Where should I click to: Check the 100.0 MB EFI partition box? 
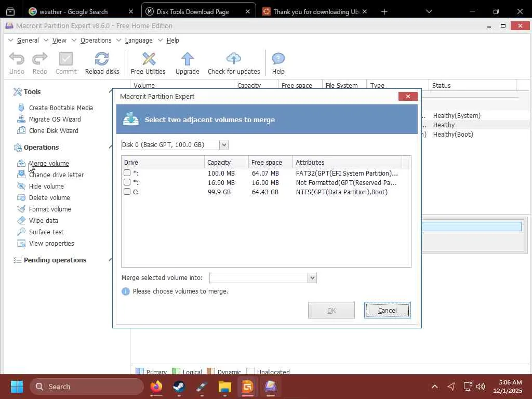pos(127,172)
